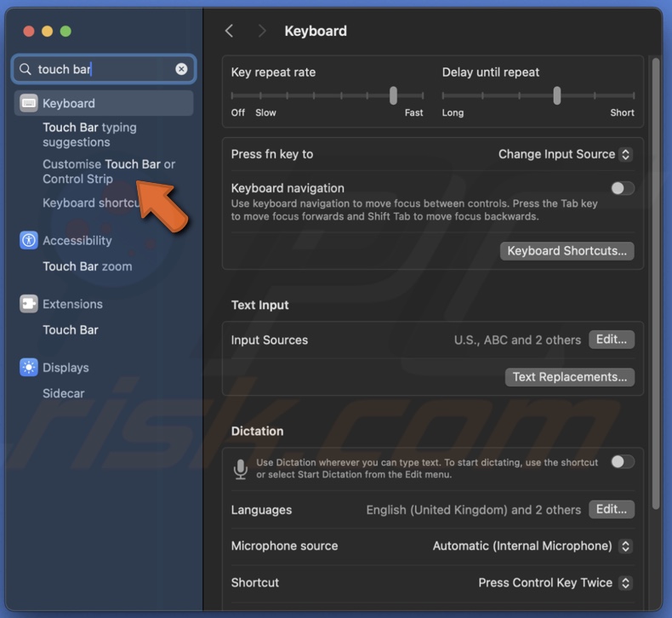Click the search magnifier icon
Image resolution: width=672 pixels, height=618 pixels.
pos(26,69)
